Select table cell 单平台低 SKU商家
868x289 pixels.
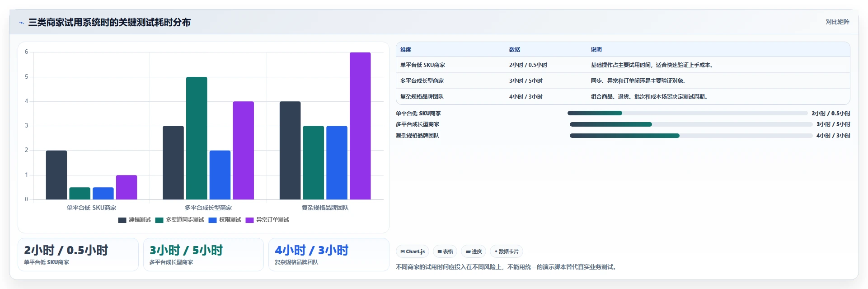click(x=422, y=65)
